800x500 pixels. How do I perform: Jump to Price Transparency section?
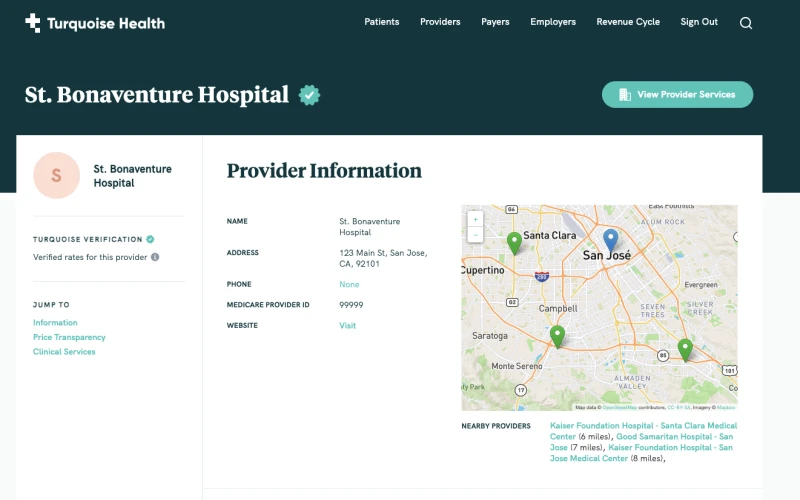point(69,337)
